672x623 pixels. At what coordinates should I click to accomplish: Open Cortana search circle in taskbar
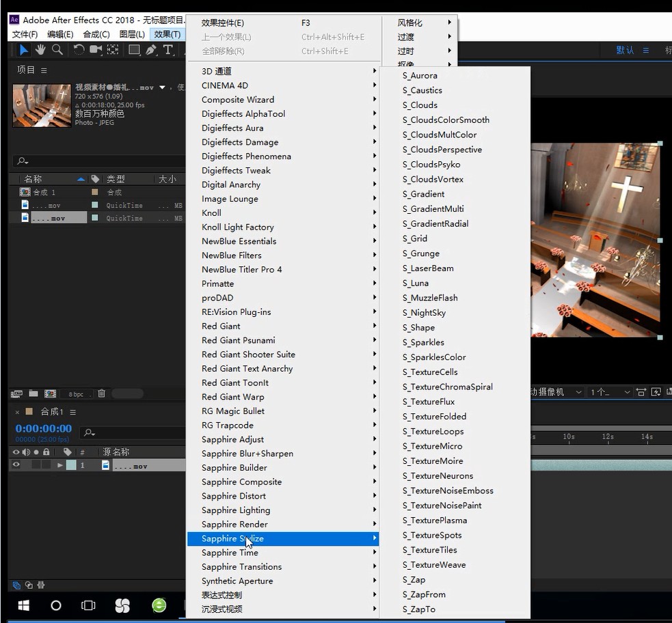[x=55, y=605]
